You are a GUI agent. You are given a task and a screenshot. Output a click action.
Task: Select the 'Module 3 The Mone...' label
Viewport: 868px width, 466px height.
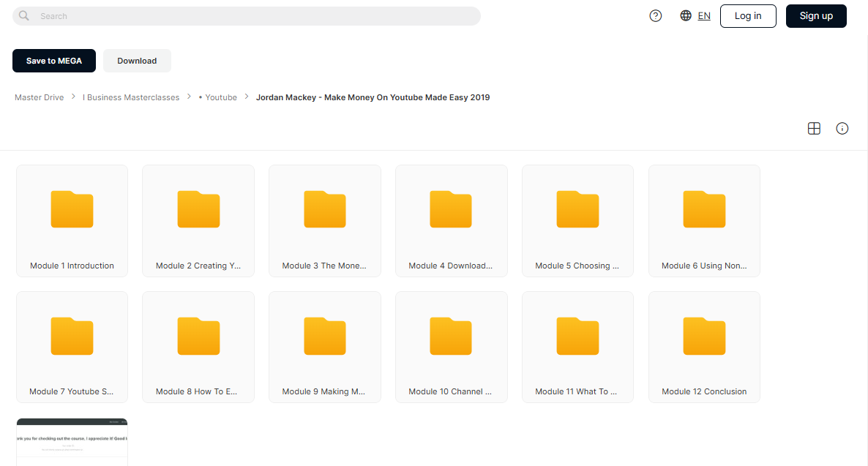[324, 266]
